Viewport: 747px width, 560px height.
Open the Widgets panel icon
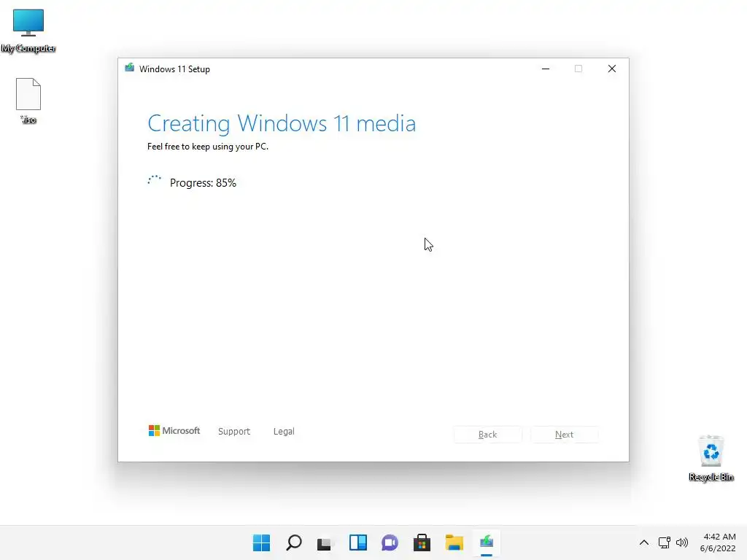click(x=357, y=542)
